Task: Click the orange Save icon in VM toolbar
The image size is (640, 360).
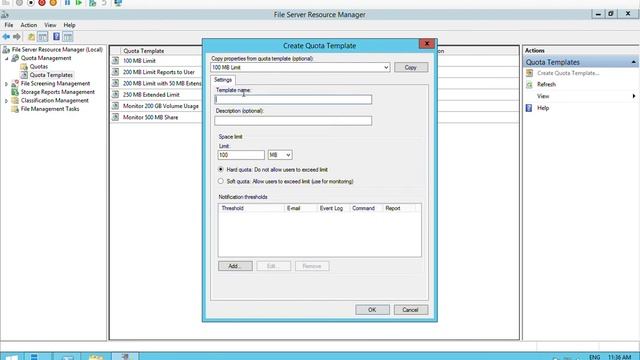Action: pyautogui.click(x=53, y=3)
